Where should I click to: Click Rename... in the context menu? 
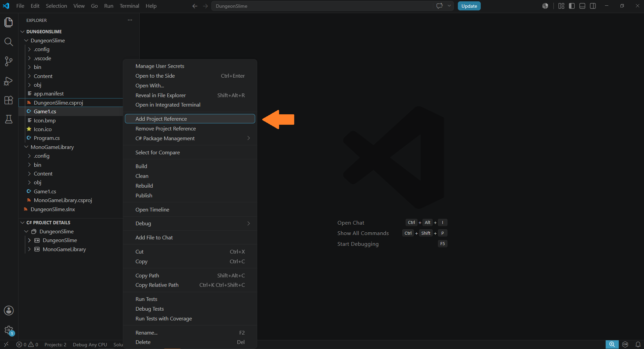[x=190, y=333]
